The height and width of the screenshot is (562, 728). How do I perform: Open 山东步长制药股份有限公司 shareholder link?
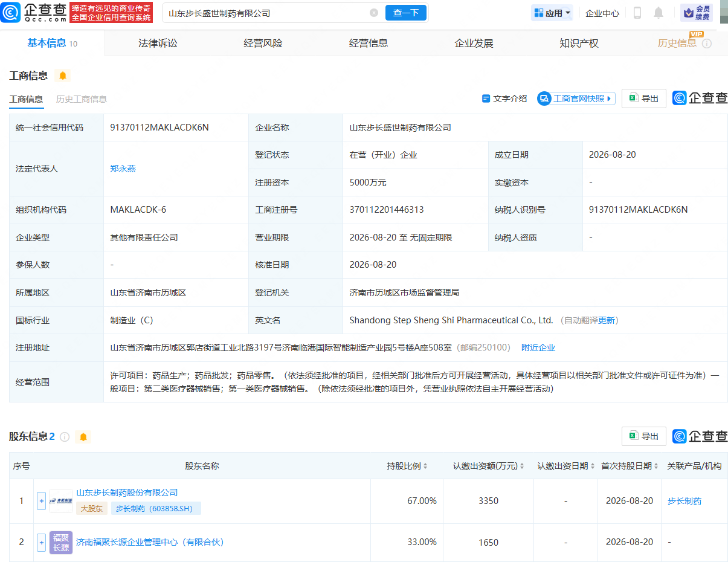pyautogui.click(x=127, y=493)
